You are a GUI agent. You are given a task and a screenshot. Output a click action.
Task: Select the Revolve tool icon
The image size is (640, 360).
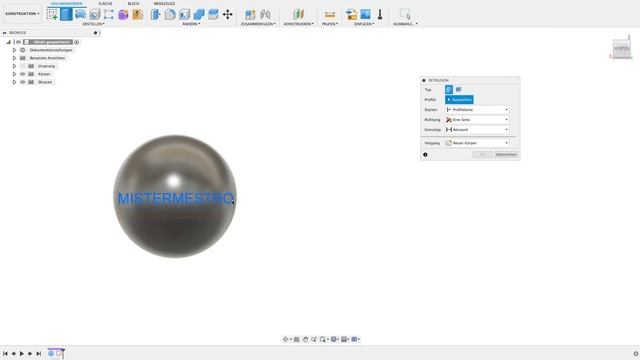tap(80, 14)
